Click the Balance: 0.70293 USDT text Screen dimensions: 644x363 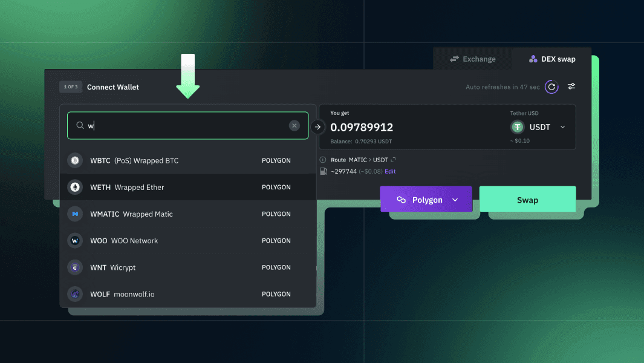[361, 142]
